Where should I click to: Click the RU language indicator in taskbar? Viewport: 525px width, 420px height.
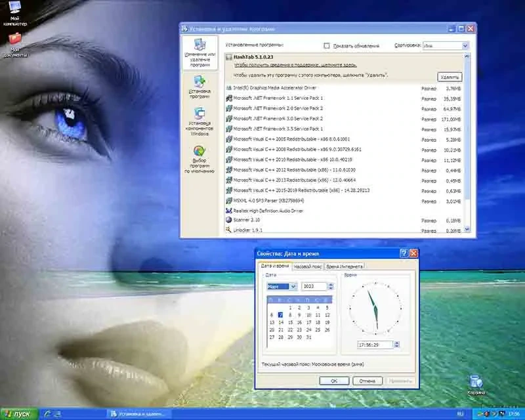460,414
